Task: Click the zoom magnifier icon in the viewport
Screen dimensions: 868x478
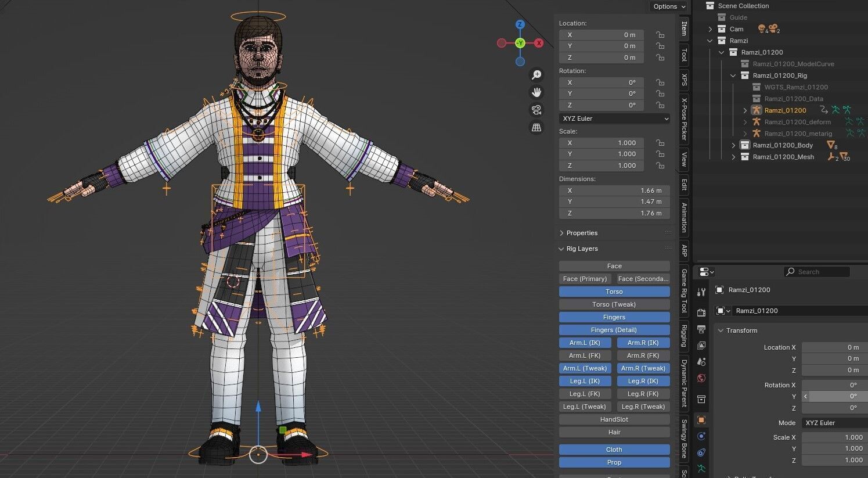Action: (x=536, y=75)
